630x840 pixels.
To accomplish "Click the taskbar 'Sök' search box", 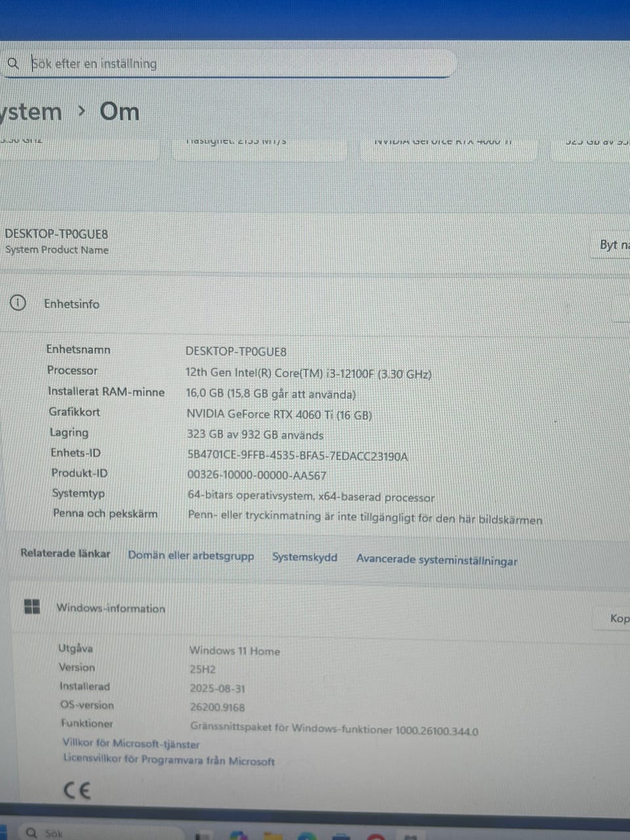I will [102, 832].
